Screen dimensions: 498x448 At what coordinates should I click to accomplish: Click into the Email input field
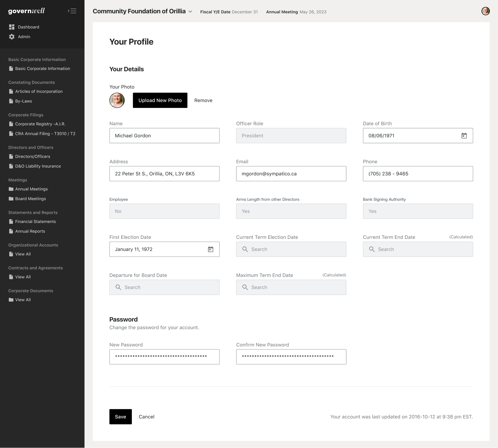coord(291,174)
